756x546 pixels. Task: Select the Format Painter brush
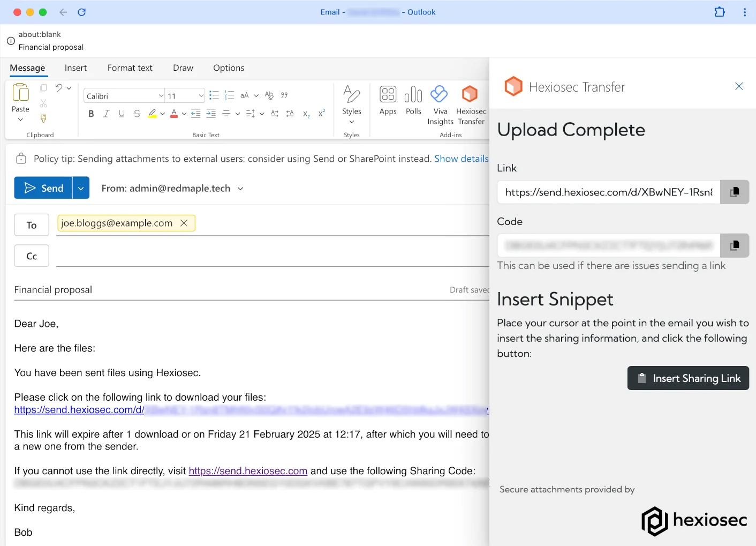point(43,118)
